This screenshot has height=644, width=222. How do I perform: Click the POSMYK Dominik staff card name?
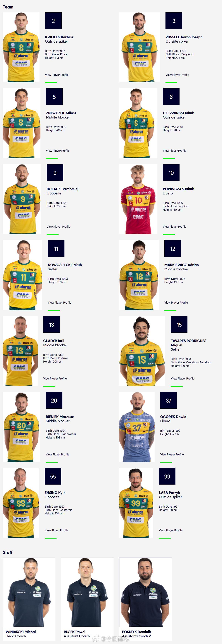pyautogui.click(x=136, y=632)
